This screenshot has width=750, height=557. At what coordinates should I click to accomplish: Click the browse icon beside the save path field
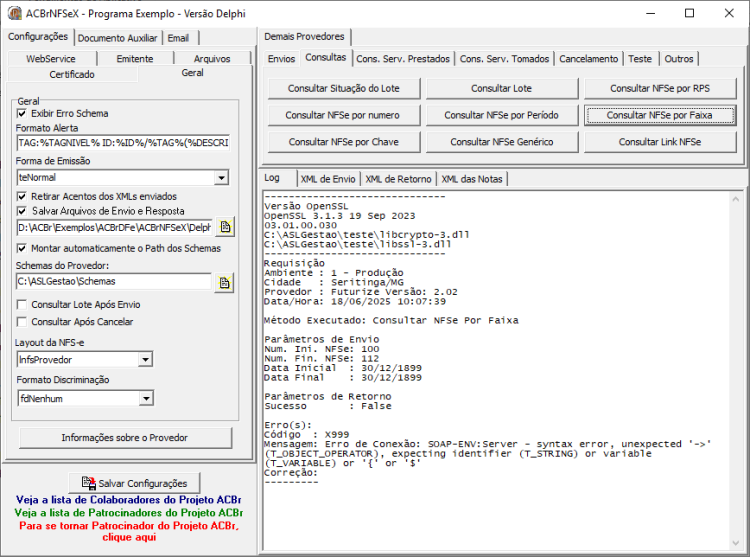[225, 227]
